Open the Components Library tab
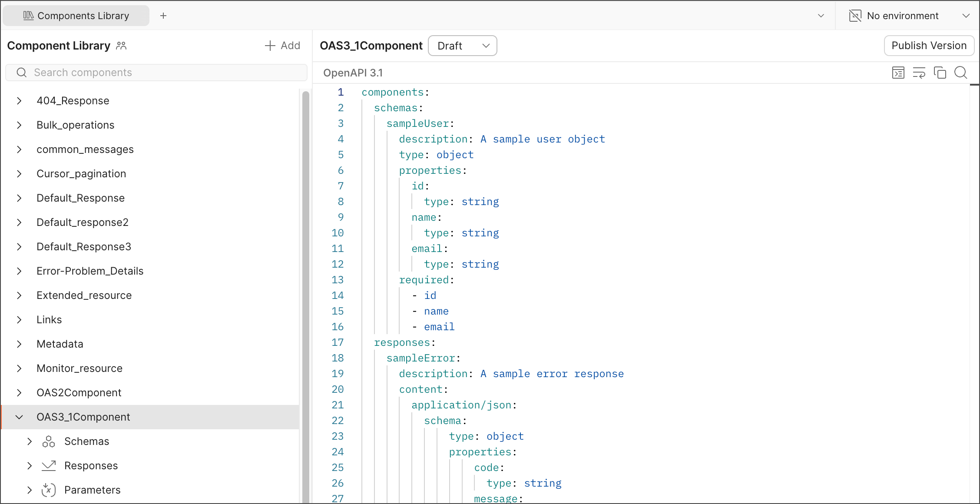 76,16
